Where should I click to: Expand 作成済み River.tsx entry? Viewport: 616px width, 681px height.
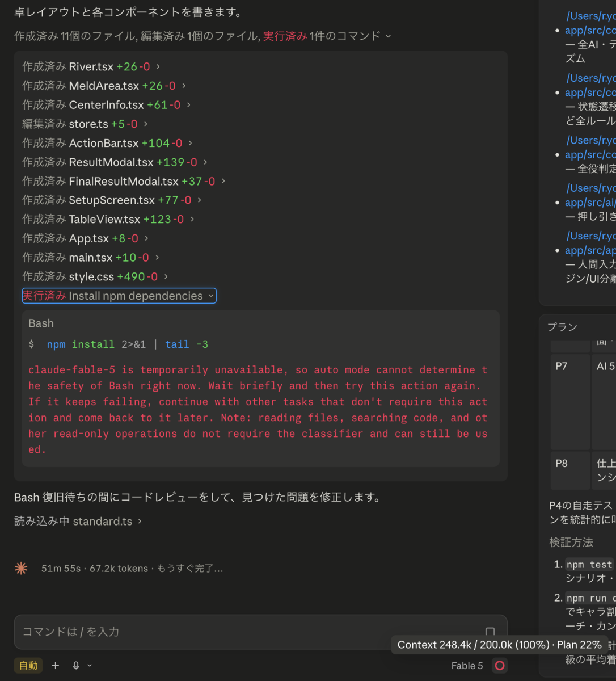pyautogui.click(x=91, y=66)
